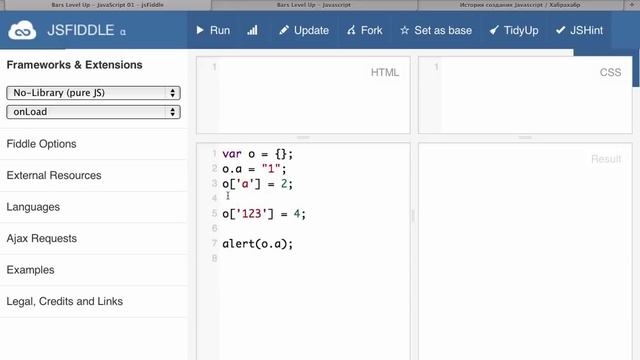This screenshot has width=640, height=360.
Task: Click the horizontal splitter below HTML panel
Action: click(x=303, y=138)
